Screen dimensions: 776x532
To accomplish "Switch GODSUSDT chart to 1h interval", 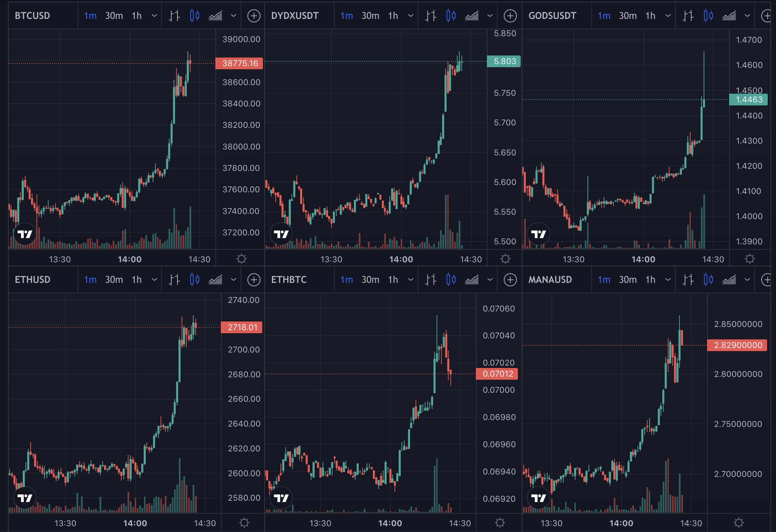I will (651, 16).
